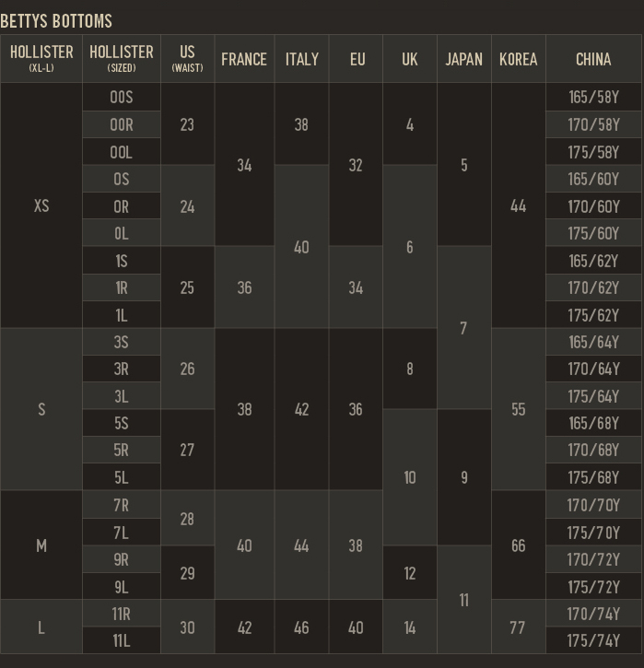Select the Italy 46 cell
The image size is (644, 668).
click(301, 627)
